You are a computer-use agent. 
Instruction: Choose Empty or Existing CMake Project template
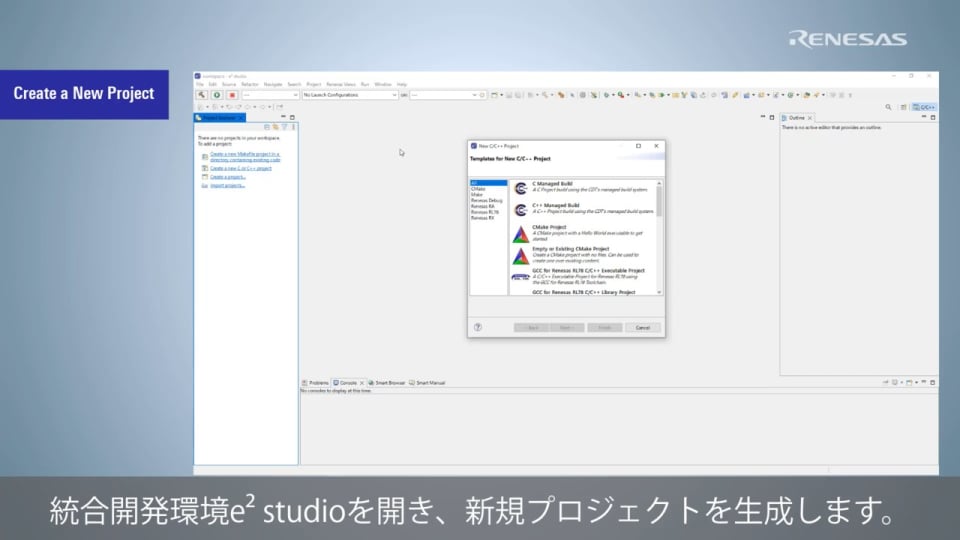[582, 255]
